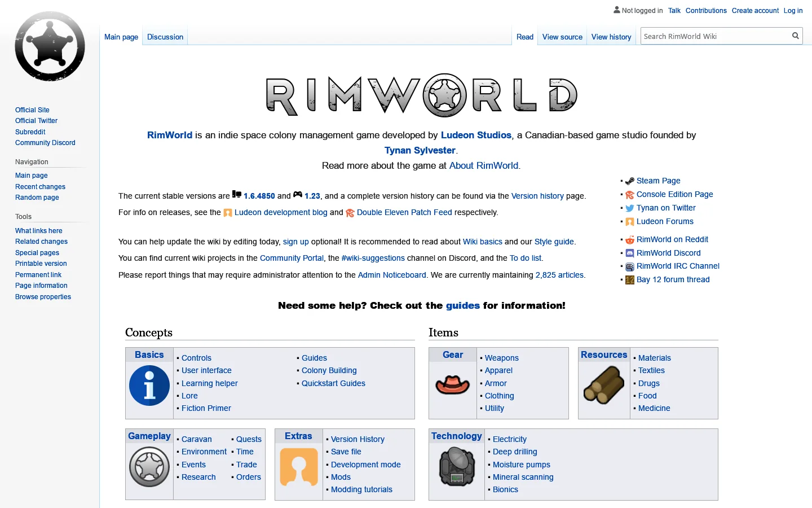Click the 1.6.4850 version link
The width and height of the screenshot is (812, 508).
[x=259, y=196]
